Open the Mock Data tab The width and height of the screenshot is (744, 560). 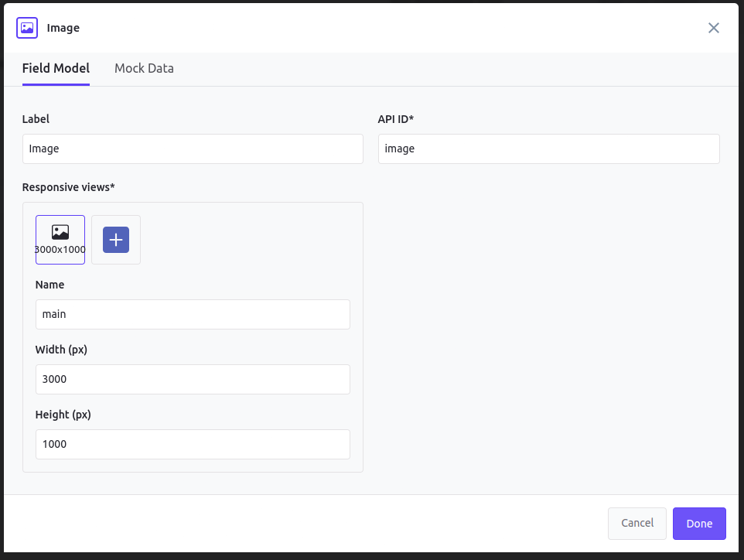(145, 69)
